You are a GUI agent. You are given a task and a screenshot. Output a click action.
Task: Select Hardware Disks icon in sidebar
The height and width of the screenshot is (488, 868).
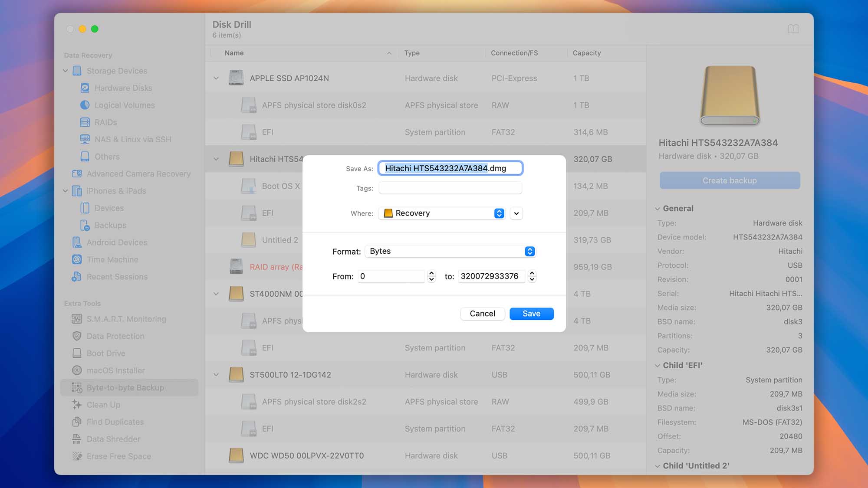pos(85,88)
